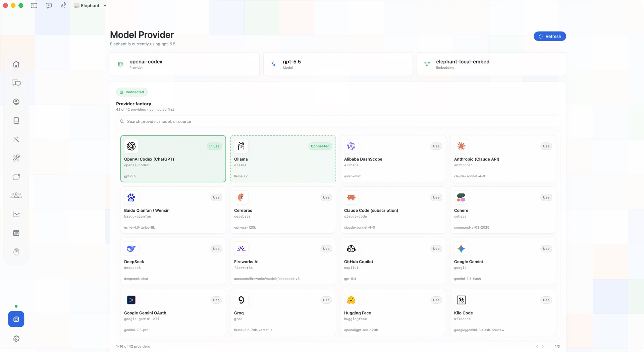Screen dimensions: 644x352
Task: Select the openai-codex Provider summary card
Action: pos(185,64)
